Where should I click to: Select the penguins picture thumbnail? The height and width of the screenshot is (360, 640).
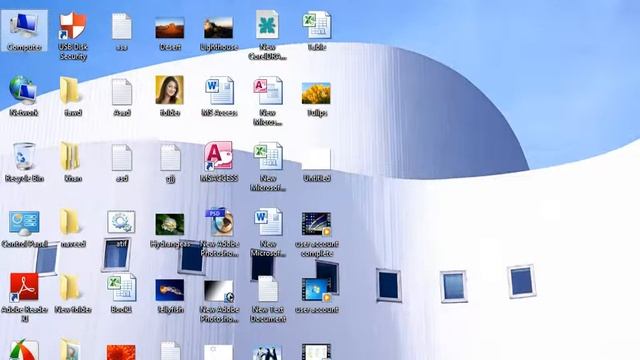(267, 353)
